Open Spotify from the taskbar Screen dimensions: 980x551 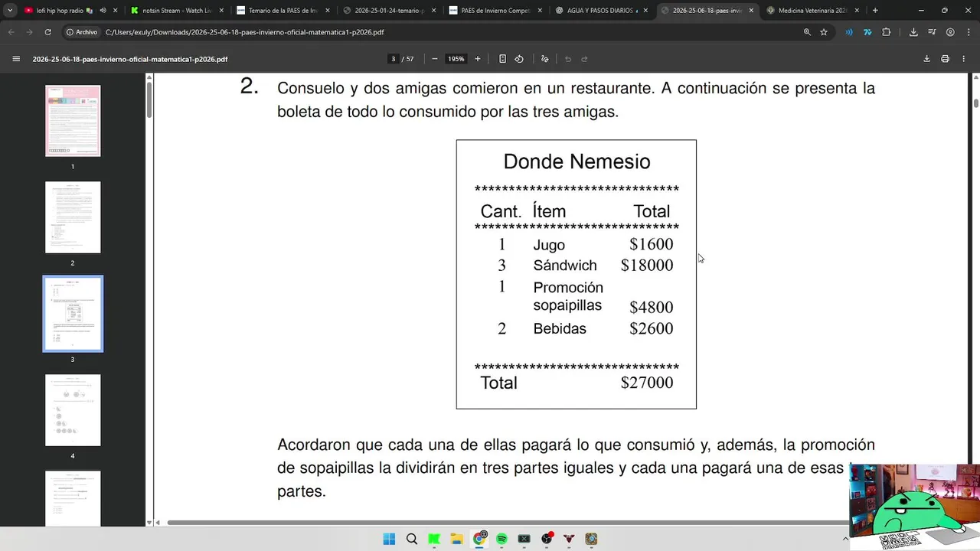(x=501, y=539)
